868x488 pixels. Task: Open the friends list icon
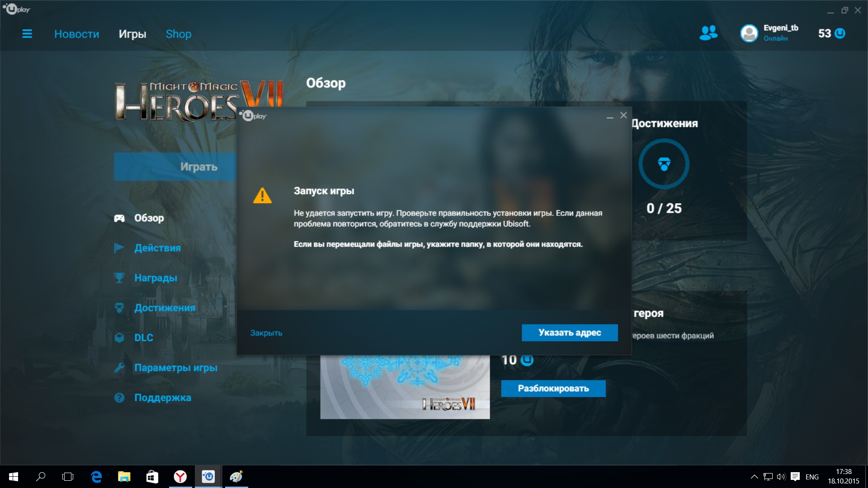(708, 33)
